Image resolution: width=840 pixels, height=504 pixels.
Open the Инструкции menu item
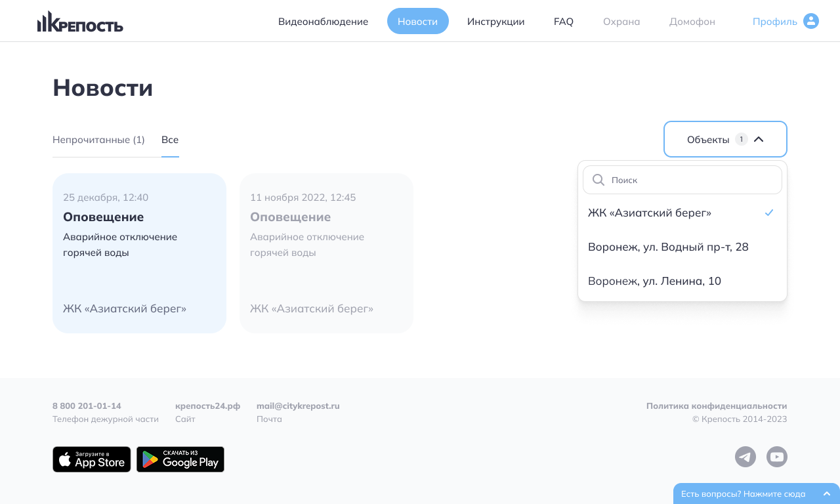pyautogui.click(x=496, y=21)
